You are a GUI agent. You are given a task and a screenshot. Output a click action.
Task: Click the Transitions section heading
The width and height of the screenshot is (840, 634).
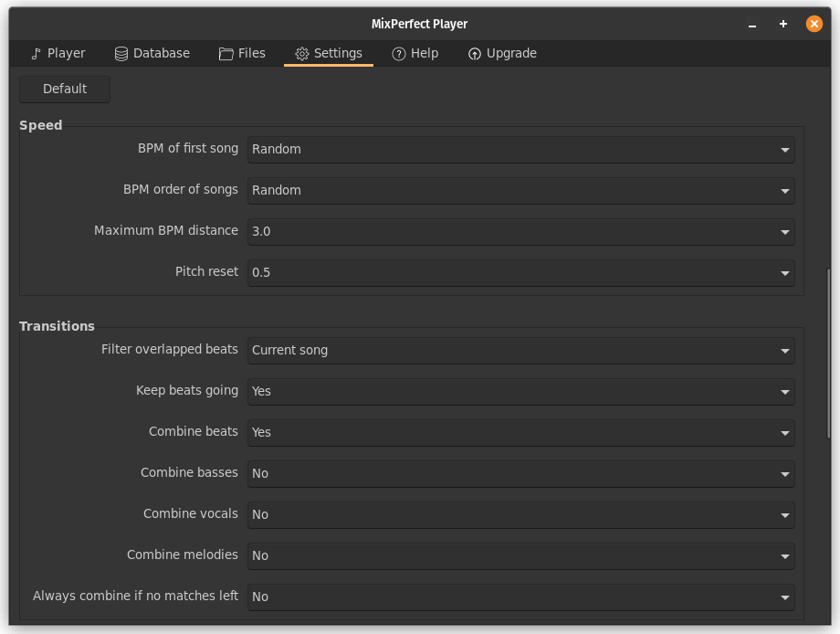click(57, 326)
